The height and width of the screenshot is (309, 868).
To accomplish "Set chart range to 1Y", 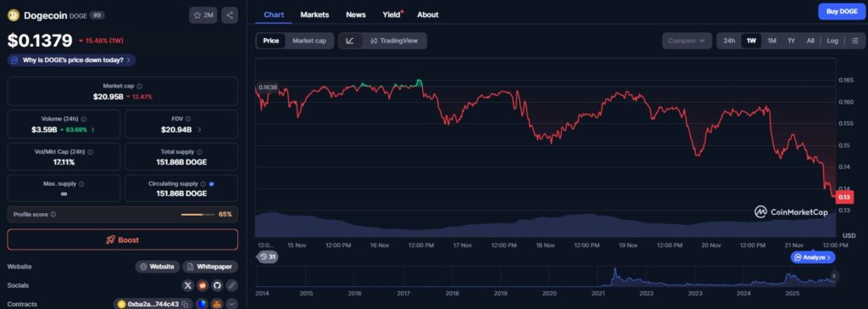I will [x=792, y=41].
